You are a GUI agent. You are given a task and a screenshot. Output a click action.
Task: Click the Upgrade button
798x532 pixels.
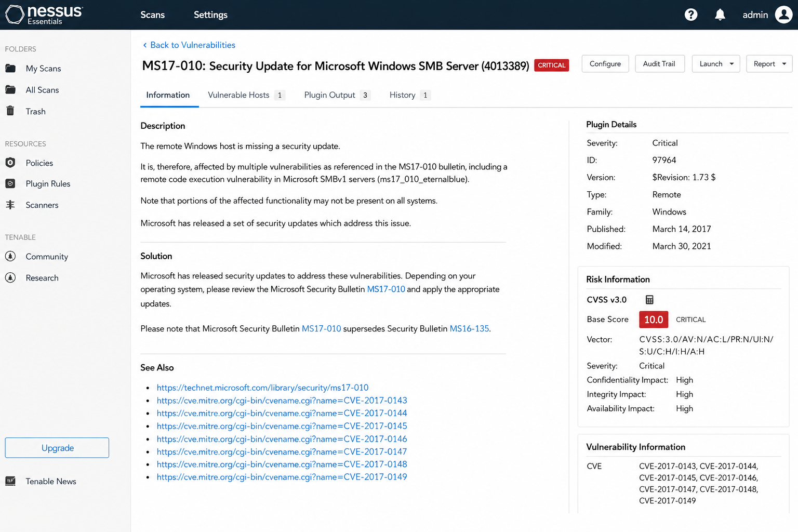(x=57, y=448)
